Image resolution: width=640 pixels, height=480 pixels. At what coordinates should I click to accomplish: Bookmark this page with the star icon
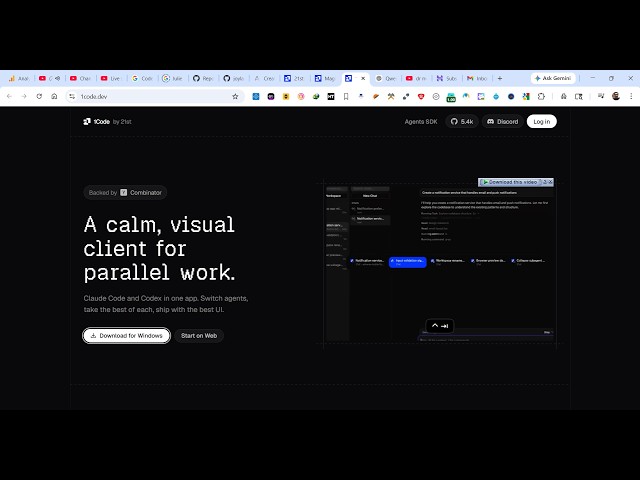(x=235, y=97)
